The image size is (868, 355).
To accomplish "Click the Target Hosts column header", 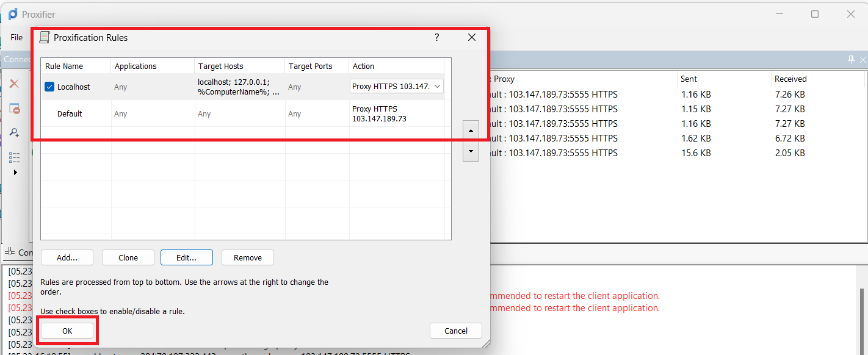I will click(x=239, y=66).
